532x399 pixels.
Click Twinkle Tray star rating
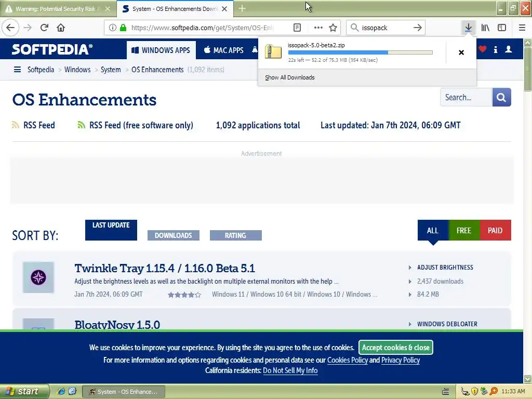coord(184,295)
